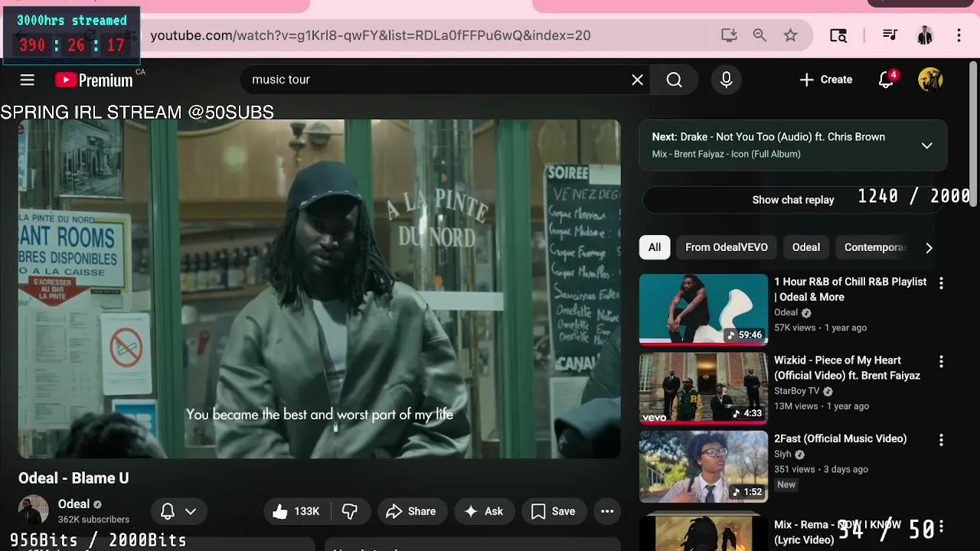Click Show chat replay button

point(793,200)
